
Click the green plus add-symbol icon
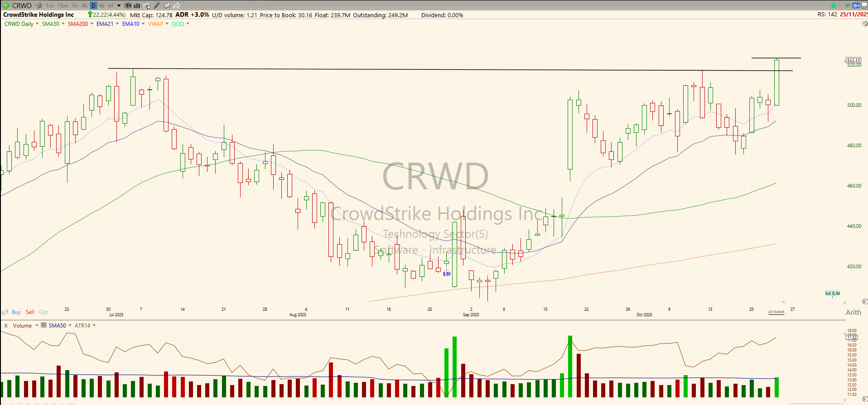6,5
